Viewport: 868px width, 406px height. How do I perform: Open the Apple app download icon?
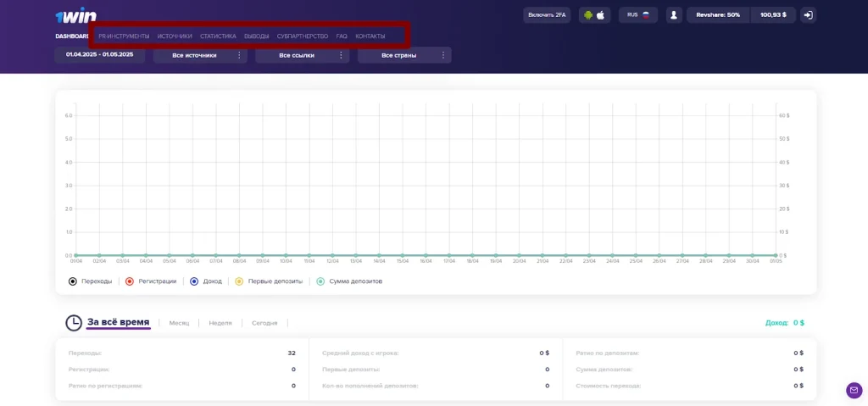[x=601, y=15]
